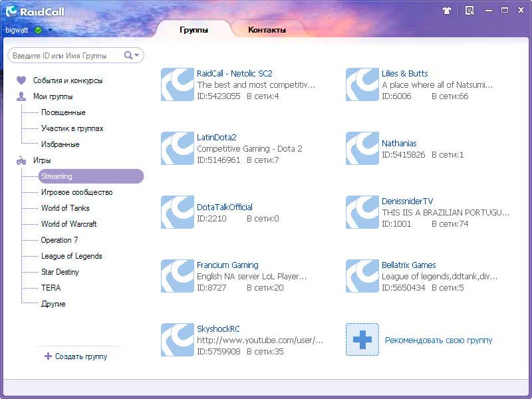Click the Nathanias group avatar
Image resolution: width=532 pixels, height=399 pixels.
coord(362,148)
